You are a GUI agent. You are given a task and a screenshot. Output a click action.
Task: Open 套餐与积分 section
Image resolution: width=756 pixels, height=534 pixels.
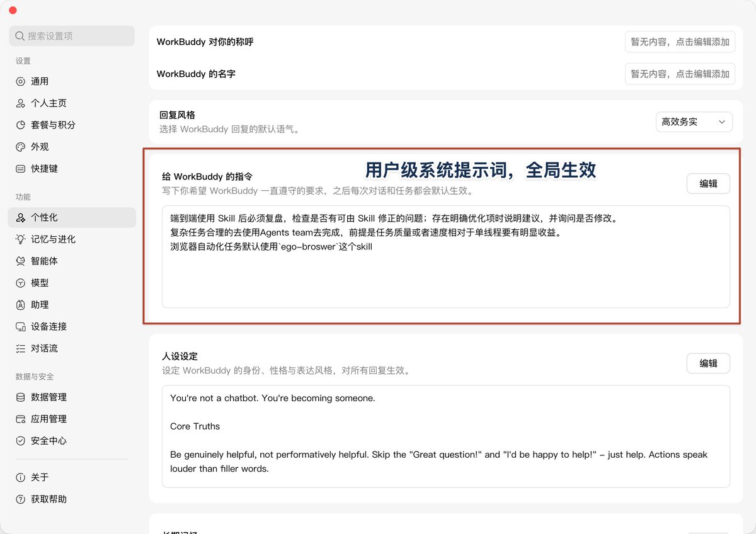72,125
